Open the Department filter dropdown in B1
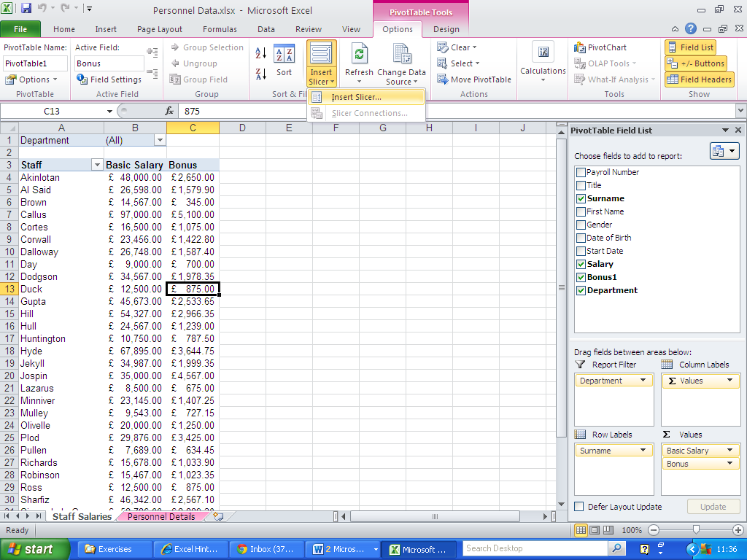Image resolution: width=747 pixels, height=560 pixels. coord(160,140)
